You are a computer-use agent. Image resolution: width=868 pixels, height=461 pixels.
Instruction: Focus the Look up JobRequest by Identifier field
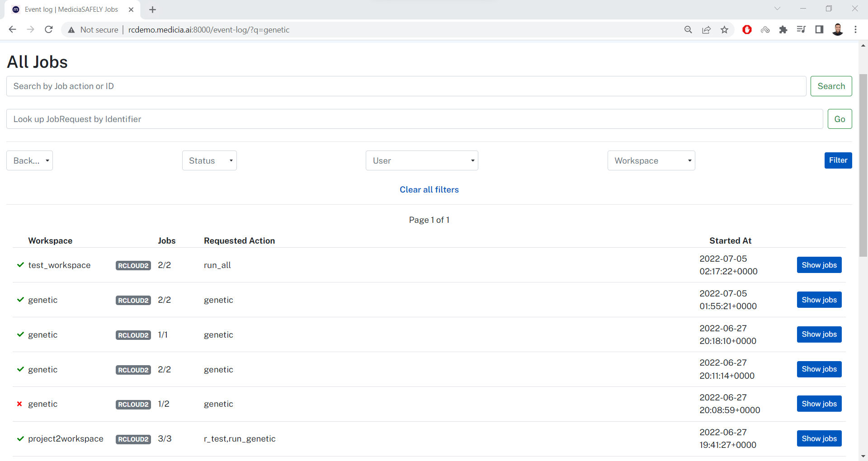(414, 119)
